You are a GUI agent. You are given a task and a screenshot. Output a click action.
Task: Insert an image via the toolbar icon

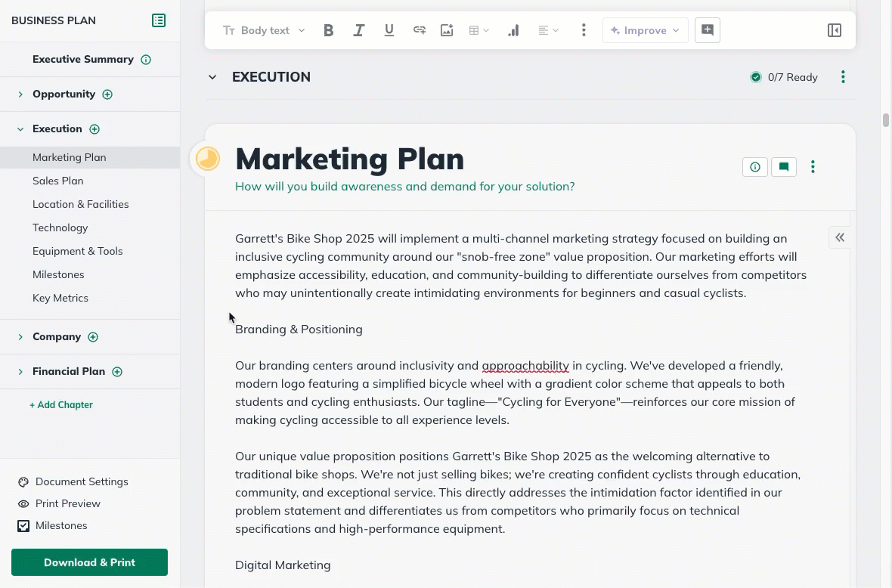coord(447,30)
